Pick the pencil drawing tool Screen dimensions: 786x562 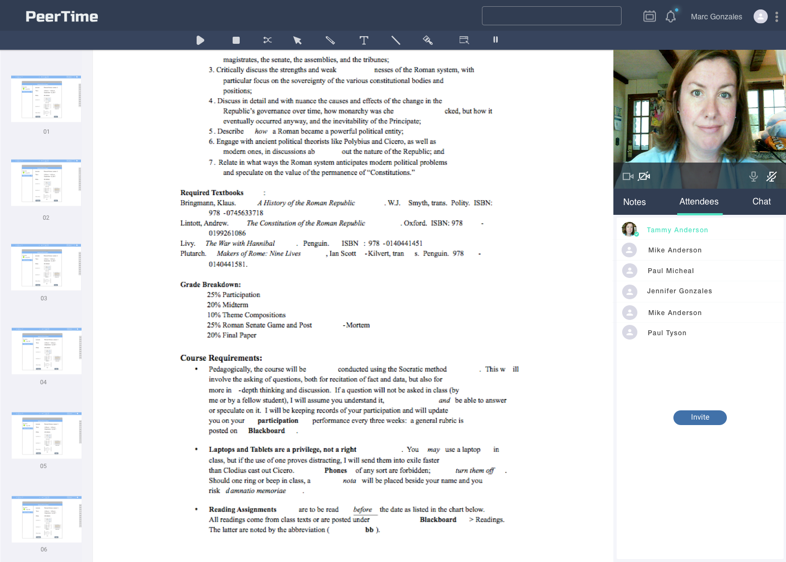click(330, 40)
